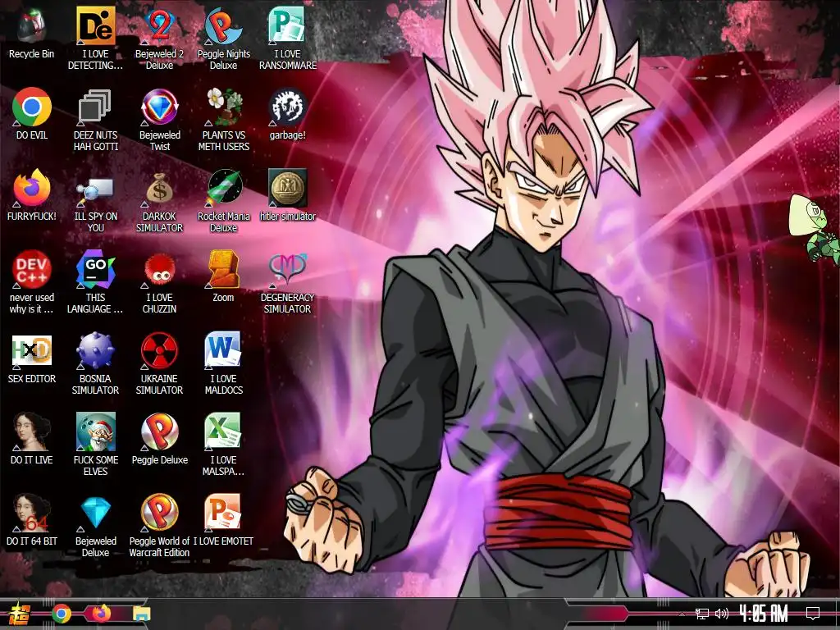Select the gold coin game icon
This screenshot has width=840, height=630.
tap(288, 189)
